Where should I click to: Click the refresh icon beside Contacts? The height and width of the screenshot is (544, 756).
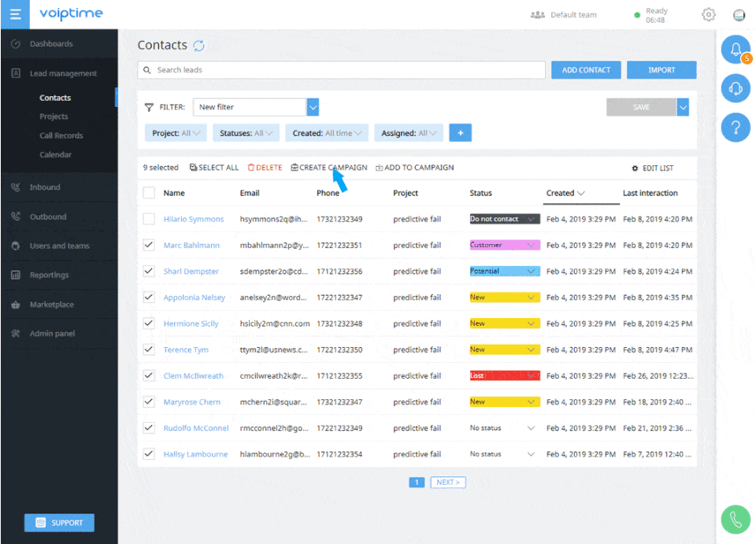point(198,46)
